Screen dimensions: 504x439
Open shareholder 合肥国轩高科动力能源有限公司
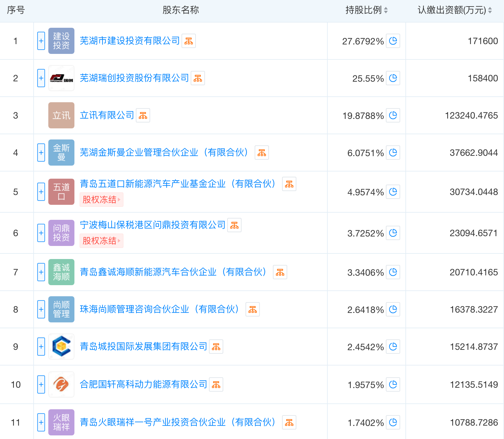click(144, 384)
